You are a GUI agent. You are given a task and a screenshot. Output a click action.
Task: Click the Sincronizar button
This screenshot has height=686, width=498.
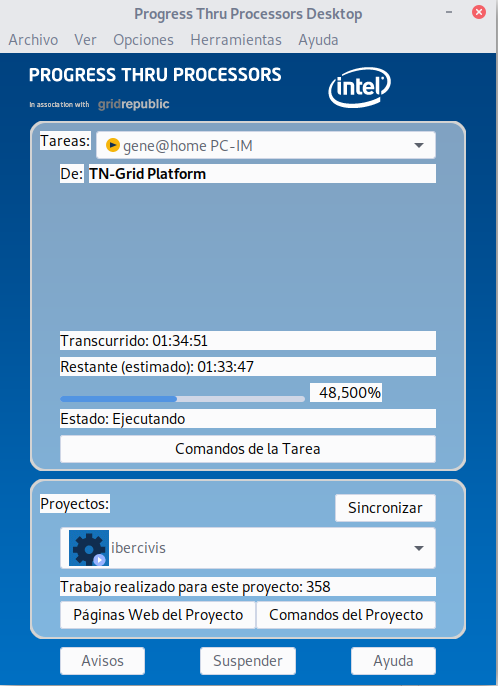[385, 508]
